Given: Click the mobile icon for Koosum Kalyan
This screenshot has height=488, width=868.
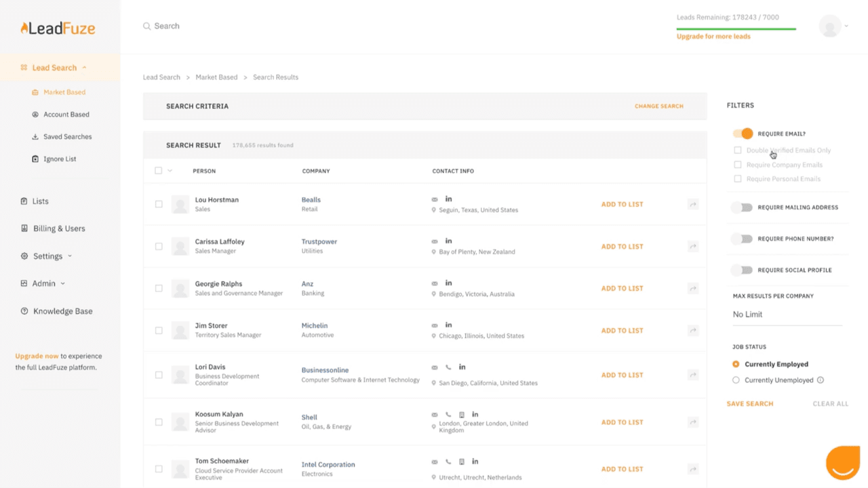Looking at the screenshot, I should (462, 415).
